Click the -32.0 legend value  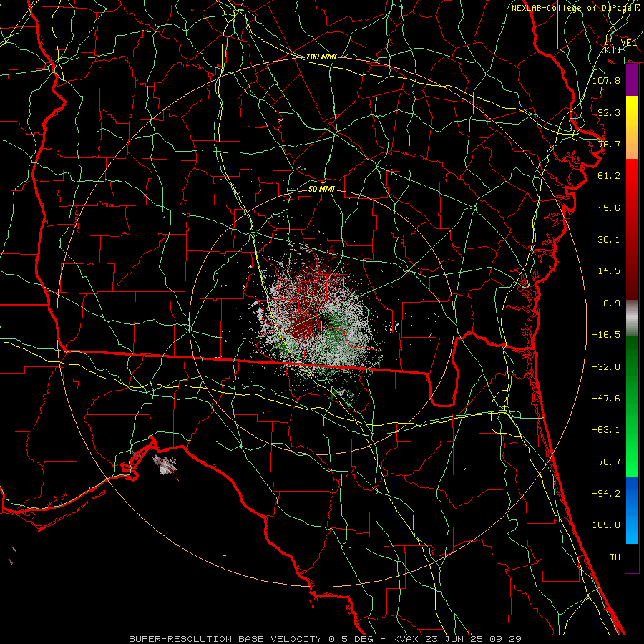pyautogui.click(x=606, y=367)
